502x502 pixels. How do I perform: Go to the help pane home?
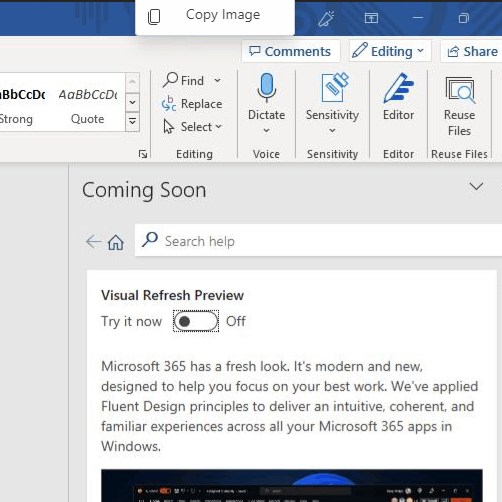(x=116, y=242)
